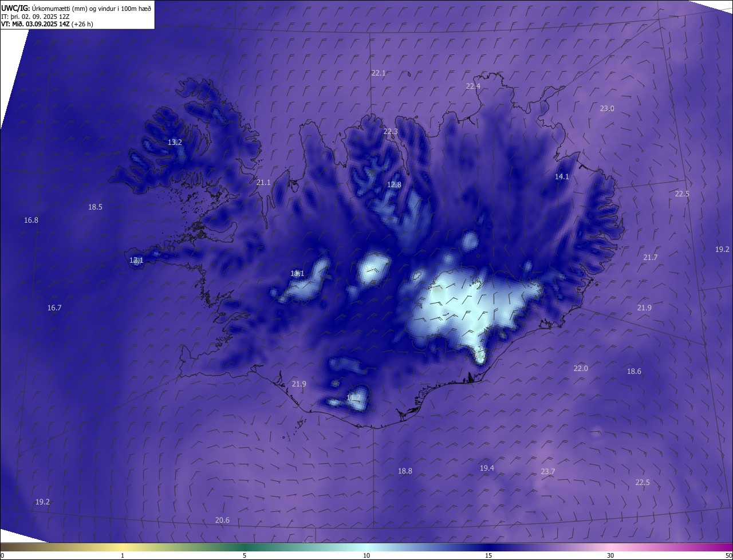733x560 pixels.
Task: Select the IT initialization time line
Action: 36,16
